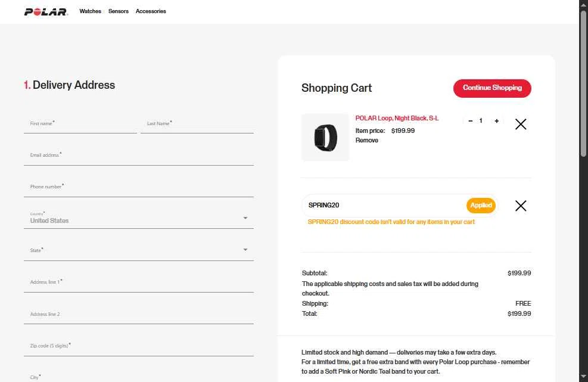588x382 pixels.
Task: Increase item quantity with plus icon
Action: [x=496, y=121]
